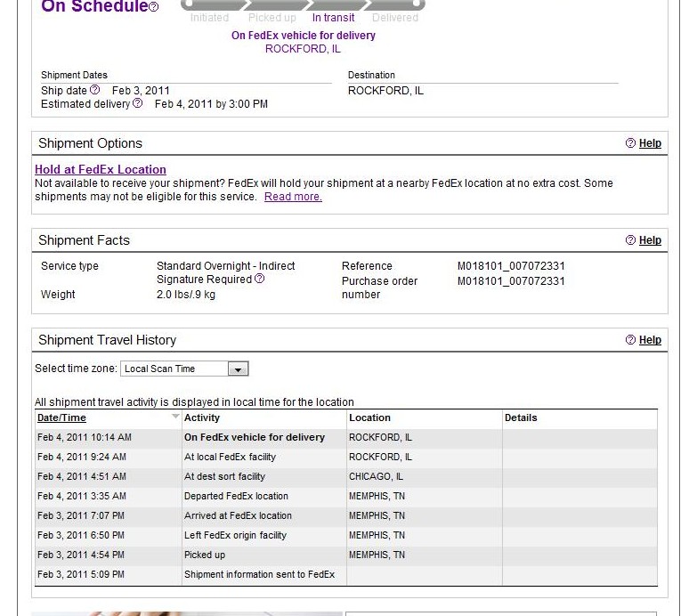Screen dimensions: 689x616
Task: Open the Read more link
Action: tap(293, 197)
